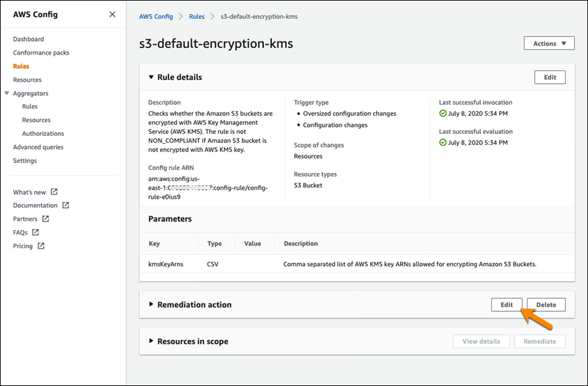Click external link icon next to Partners
Viewport: 588px width, 386px height.
46,219
